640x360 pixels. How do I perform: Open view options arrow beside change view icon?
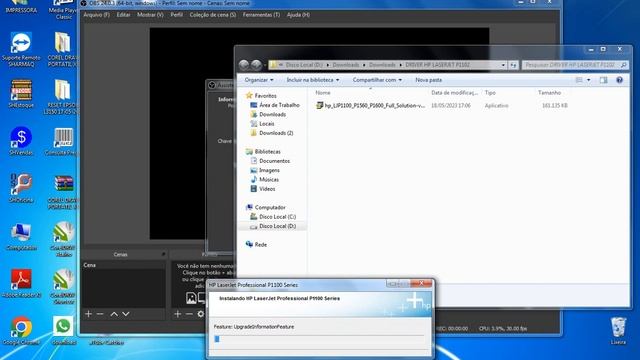589,80
